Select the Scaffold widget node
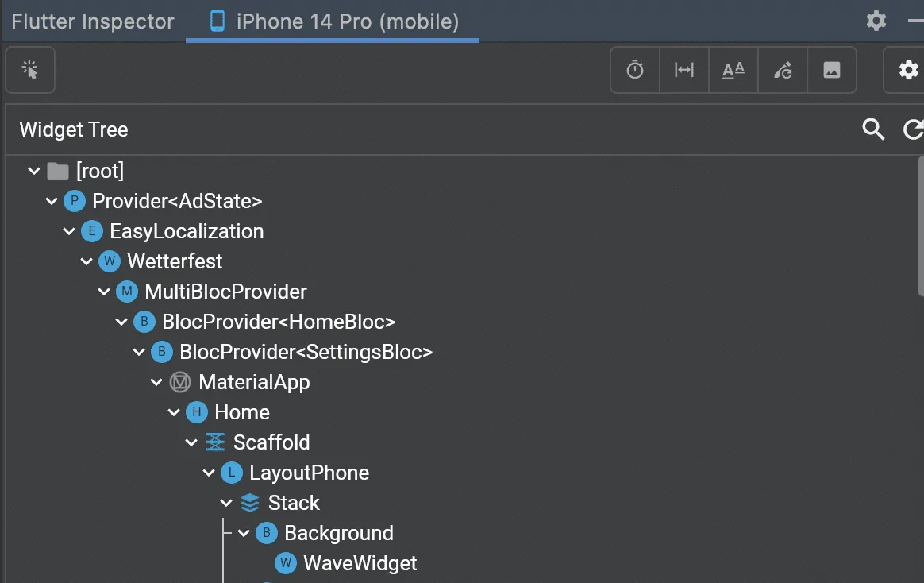Viewport: 924px width, 583px height. (x=271, y=442)
